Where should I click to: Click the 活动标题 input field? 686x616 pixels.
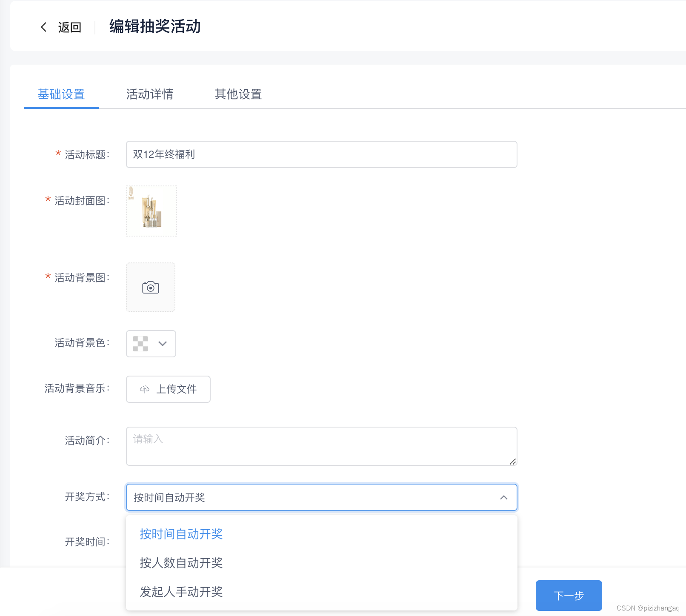click(x=322, y=154)
